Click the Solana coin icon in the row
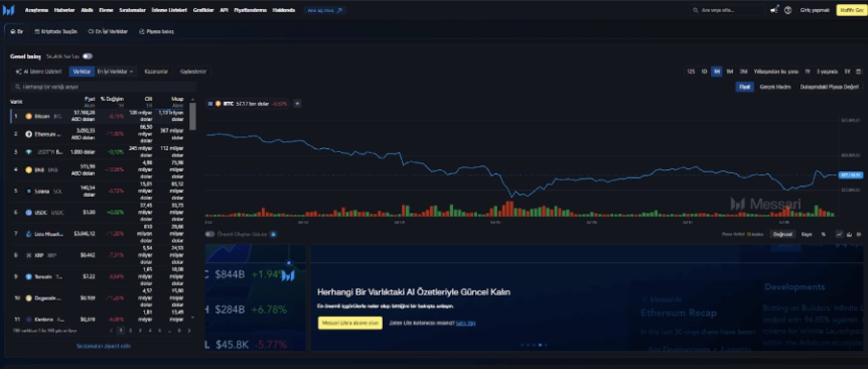Image resolution: width=868 pixels, height=369 pixels. point(29,191)
